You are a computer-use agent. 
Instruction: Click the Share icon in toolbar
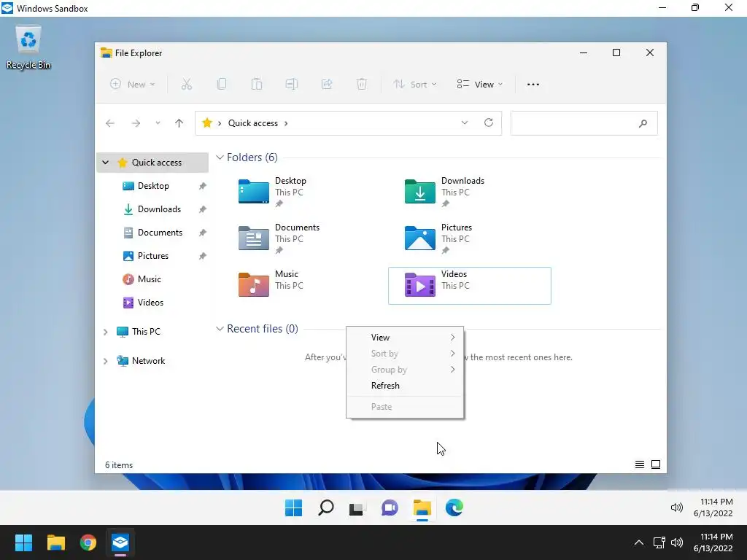tap(327, 85)
